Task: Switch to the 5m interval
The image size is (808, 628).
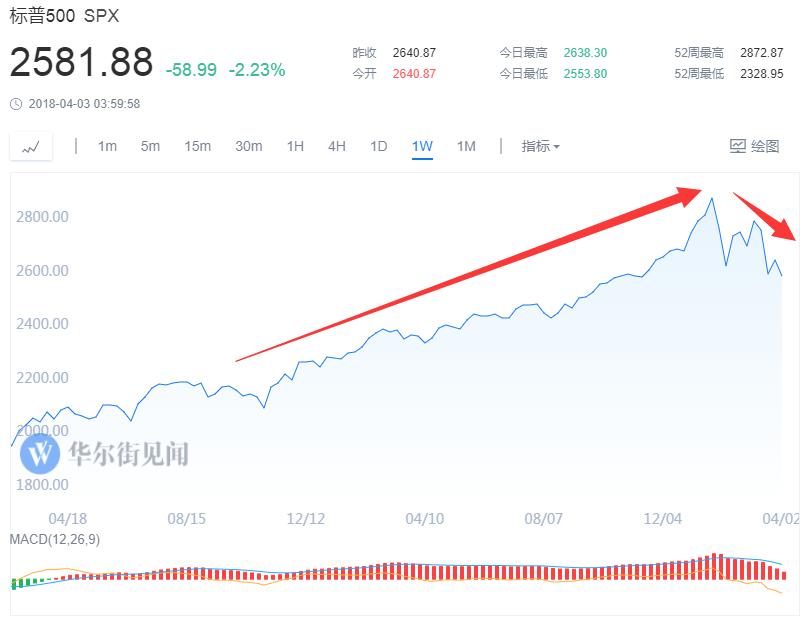Action: (150, 146)
